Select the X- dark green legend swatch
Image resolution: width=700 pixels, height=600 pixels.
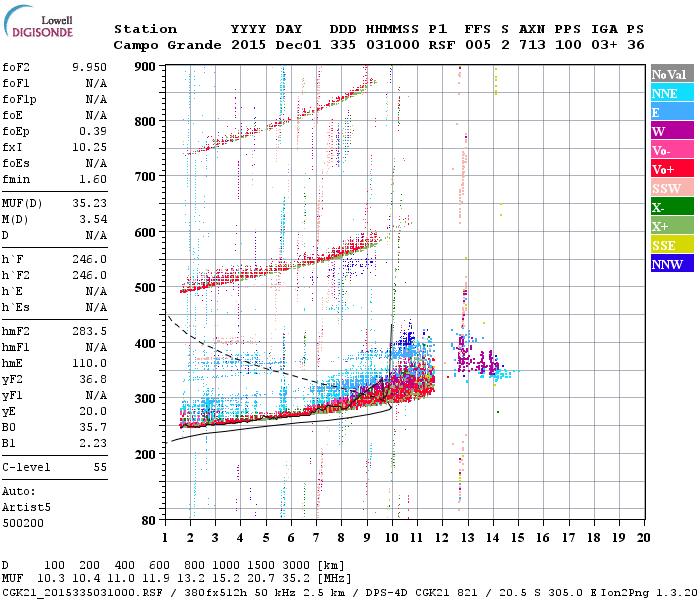pos(672,207)
